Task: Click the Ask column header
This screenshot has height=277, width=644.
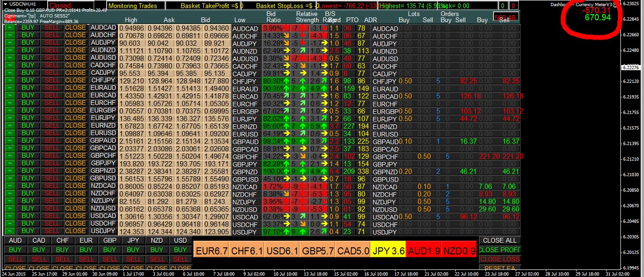Action: point(169,20)
